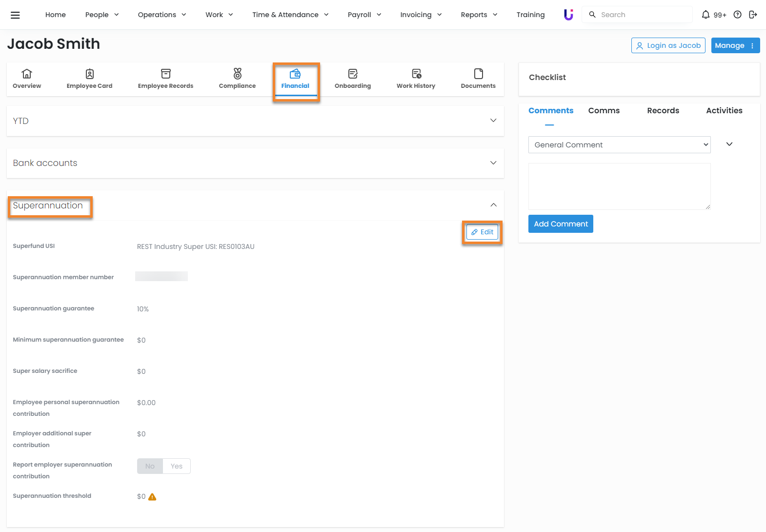Image resolution: width=766 pixels, height=532 pixels.
Task: Click the logout icon
Action: point(753,15)
